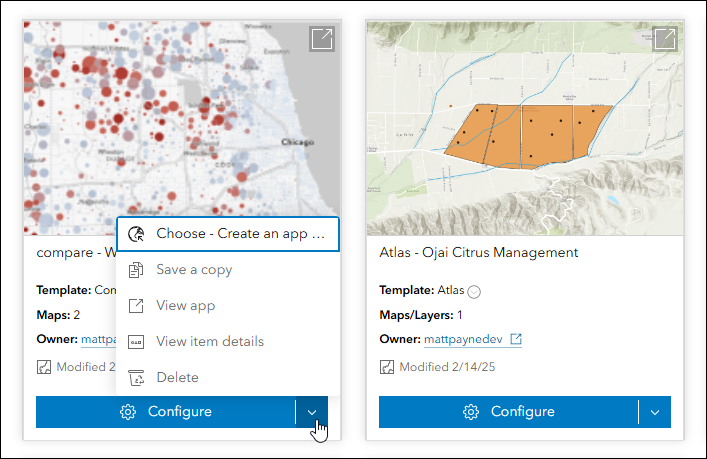Viewport: 707px width, 459px height.
Task: Click the gear icon on the Atlas Configure button
Action: pyautogui.click(x=471, y=412)
